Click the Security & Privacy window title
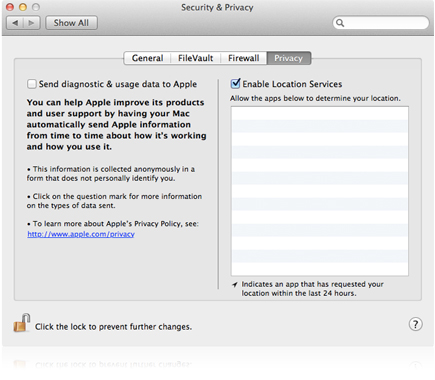 click(x=217, y=7)
